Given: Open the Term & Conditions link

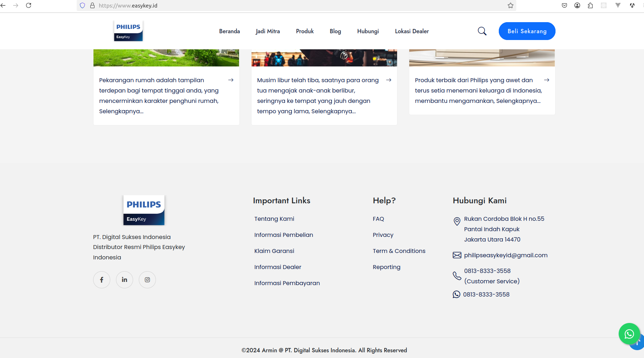Looking at the screenshot, I should (399, 251).
